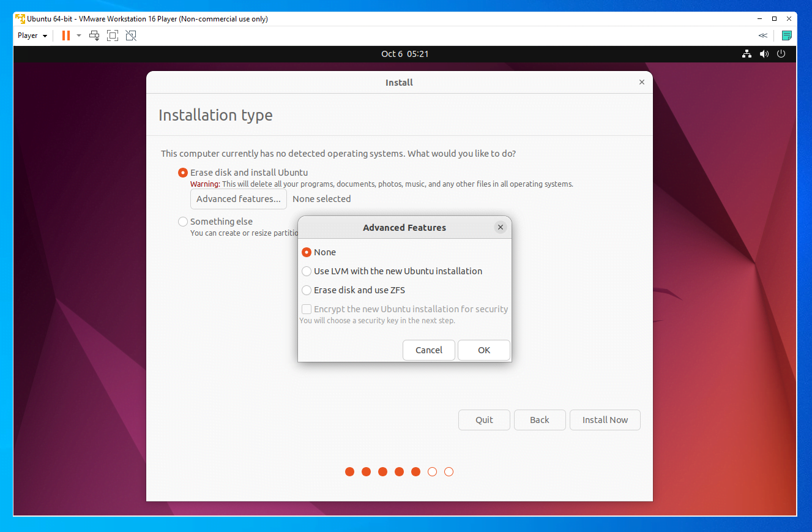Screen dimensions: 812x532
Task: Confirm the dialog with OK
Action: point(484,350)
